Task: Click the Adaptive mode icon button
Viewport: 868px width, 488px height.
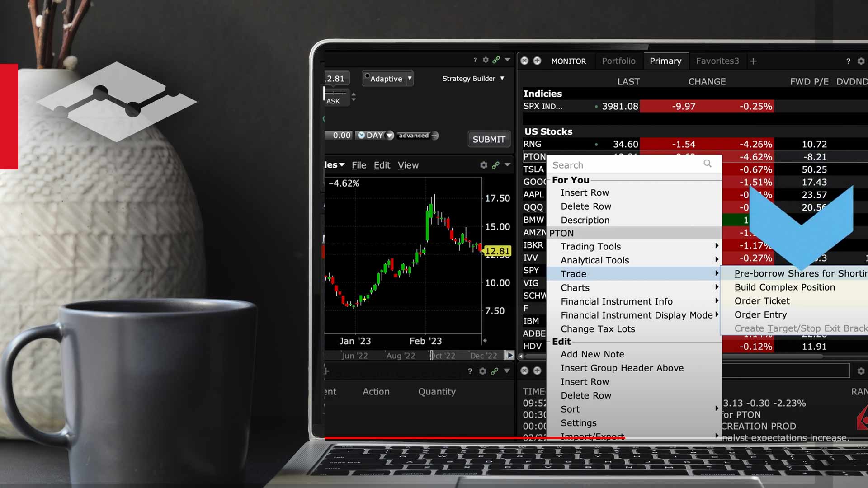Action: point(366,78)
